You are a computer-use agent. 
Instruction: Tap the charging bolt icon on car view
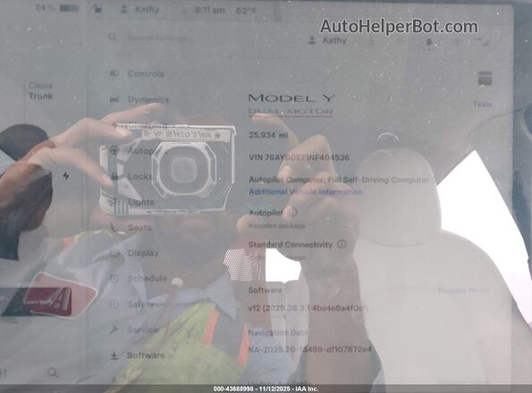tap(66, 175)
